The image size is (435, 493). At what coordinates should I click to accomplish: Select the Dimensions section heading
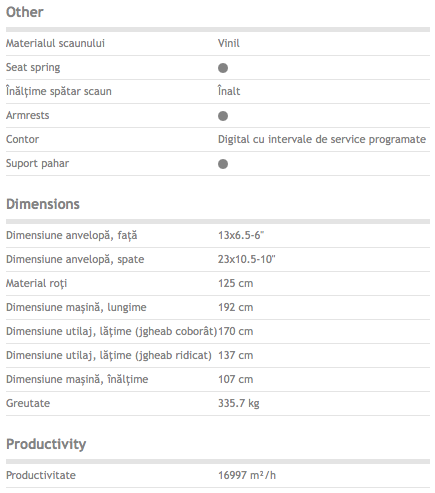click(x=43, y=204)
